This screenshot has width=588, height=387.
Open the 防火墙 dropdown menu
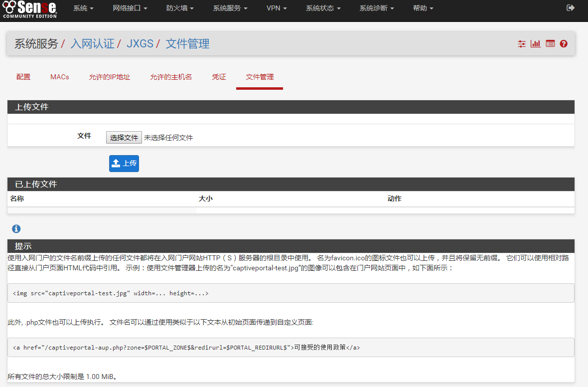(180, 8)
